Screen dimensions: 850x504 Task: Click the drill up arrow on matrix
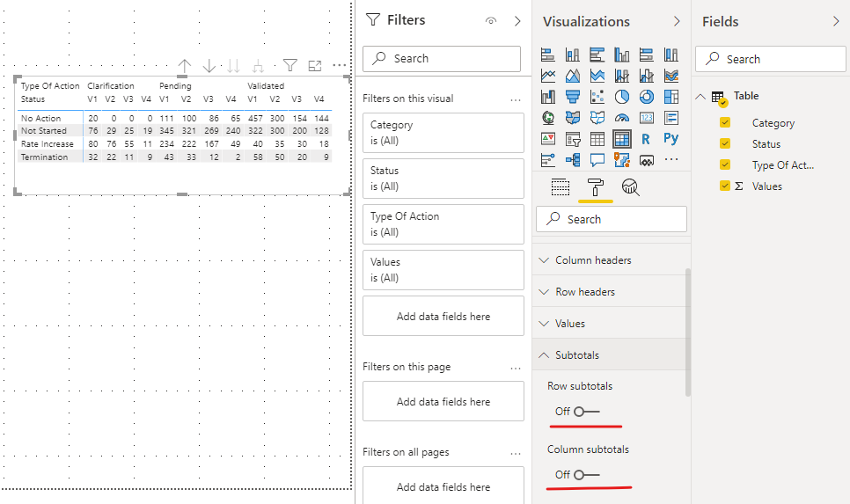pyautogui.click(x=184, y=66)
